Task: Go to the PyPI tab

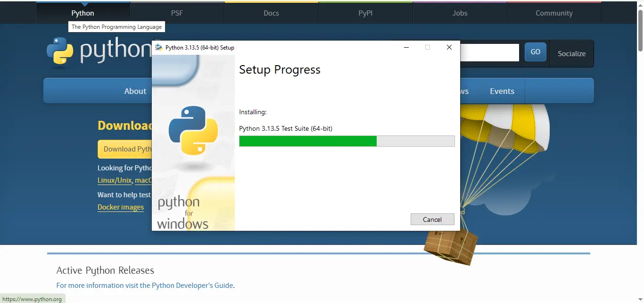Action: [x=365, y=13]
